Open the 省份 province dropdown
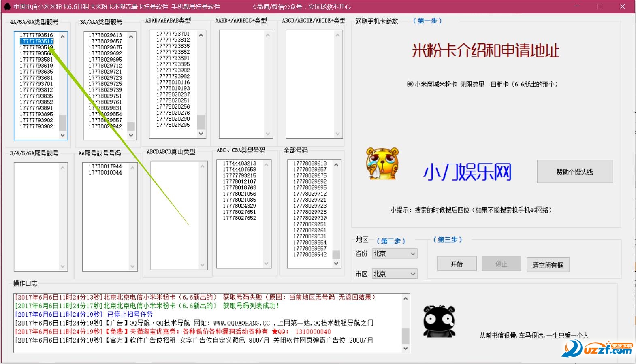The width and height of the screenshot is (636, 364). (x=395, y=253)
